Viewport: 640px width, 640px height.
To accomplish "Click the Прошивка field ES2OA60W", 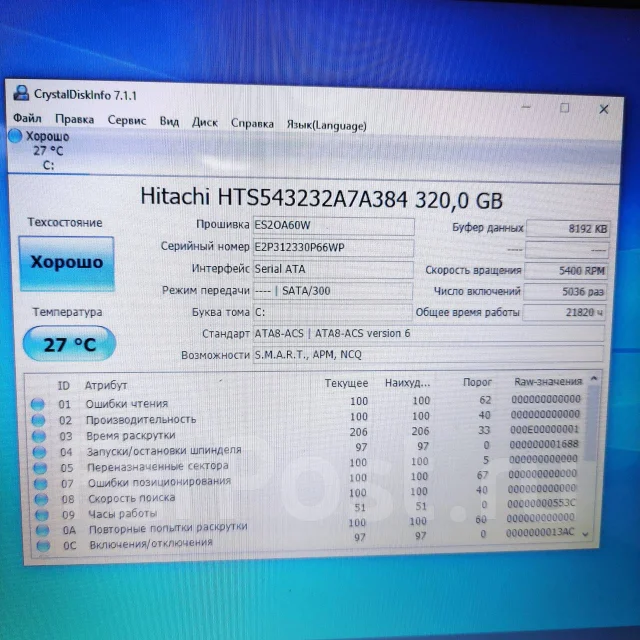I will 333,226.
